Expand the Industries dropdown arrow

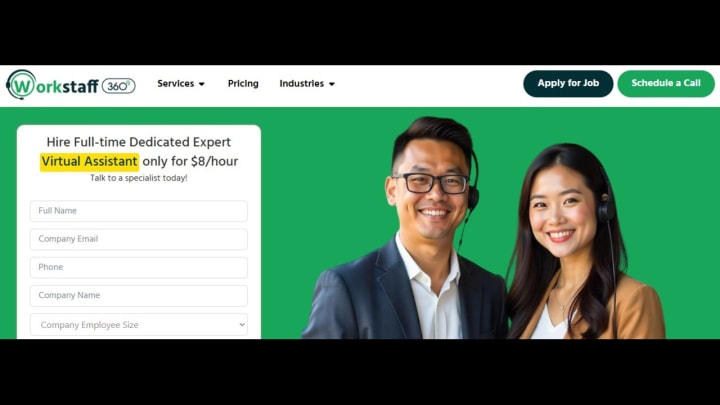pyautogui.click(x=332, y=84)
